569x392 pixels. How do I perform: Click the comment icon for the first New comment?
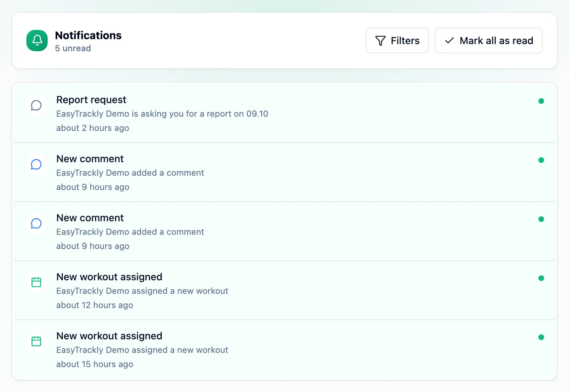pos(36,164)
